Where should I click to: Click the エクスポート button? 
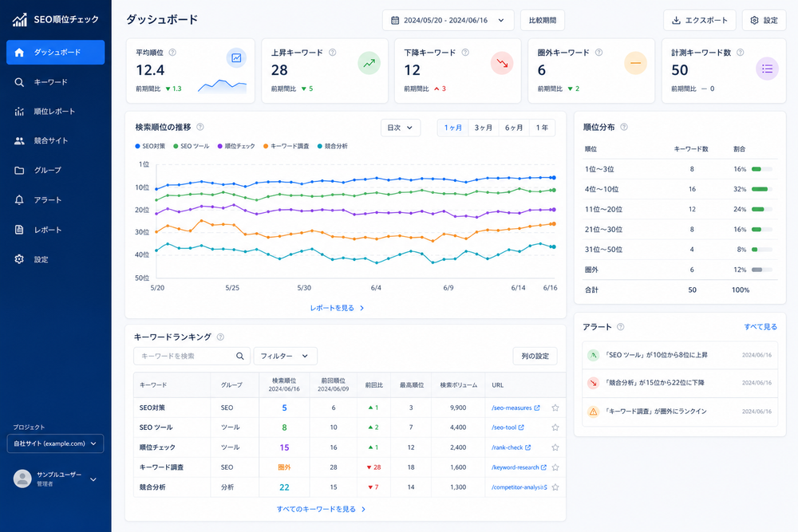coord(700,21)
